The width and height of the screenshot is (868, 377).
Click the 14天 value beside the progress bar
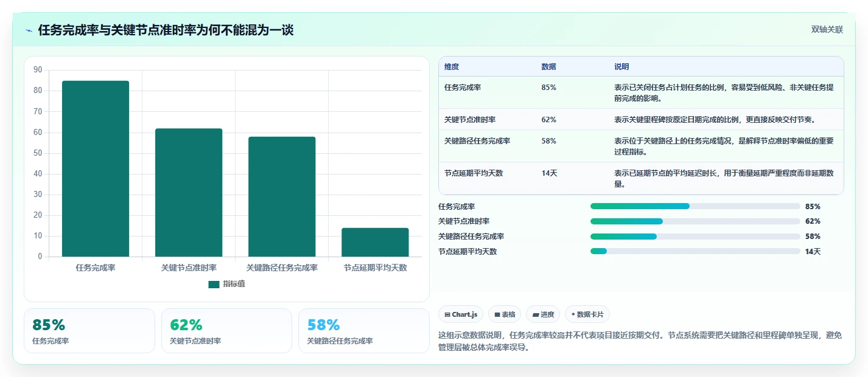point(813,252)
